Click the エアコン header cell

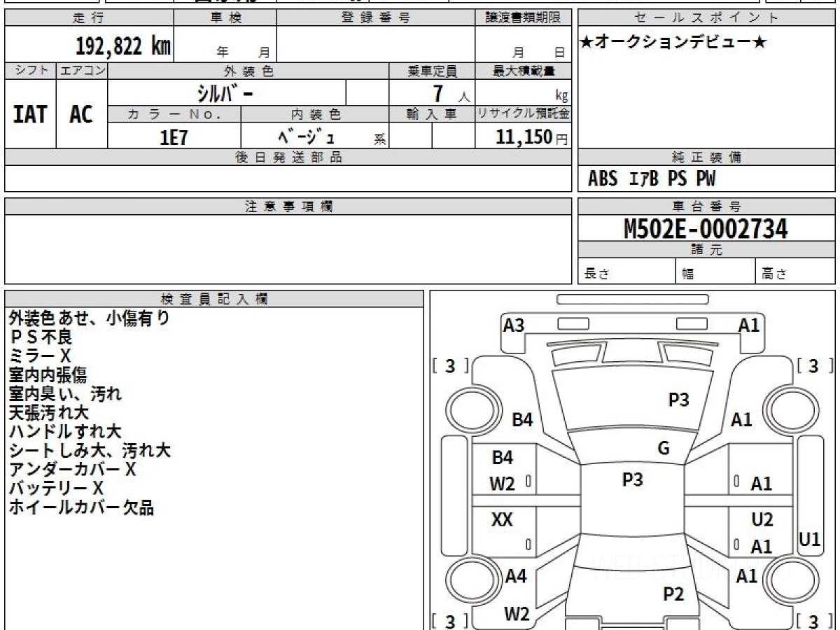click(82, 71)
